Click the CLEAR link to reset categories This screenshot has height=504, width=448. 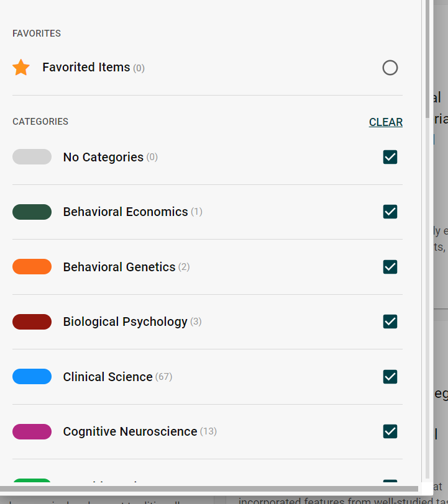pyautogui.click(x=385, y=122)
